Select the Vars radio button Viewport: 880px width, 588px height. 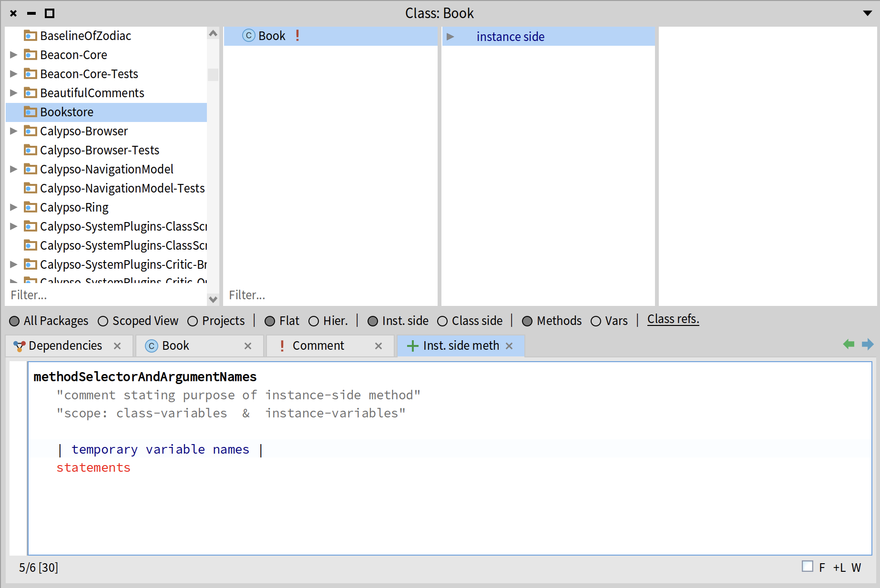tap(596, 321)
